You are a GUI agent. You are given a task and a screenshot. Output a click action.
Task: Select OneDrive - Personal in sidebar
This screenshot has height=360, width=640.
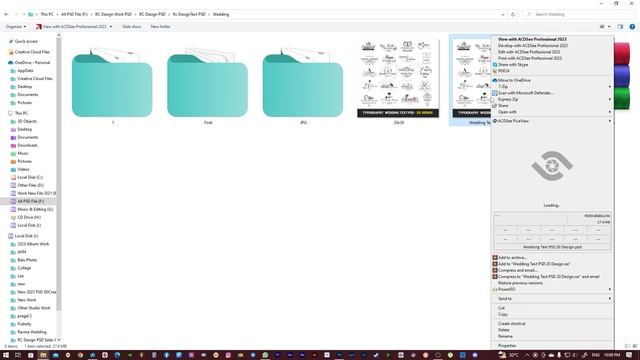pyautogui.click(x=32, y=62)
